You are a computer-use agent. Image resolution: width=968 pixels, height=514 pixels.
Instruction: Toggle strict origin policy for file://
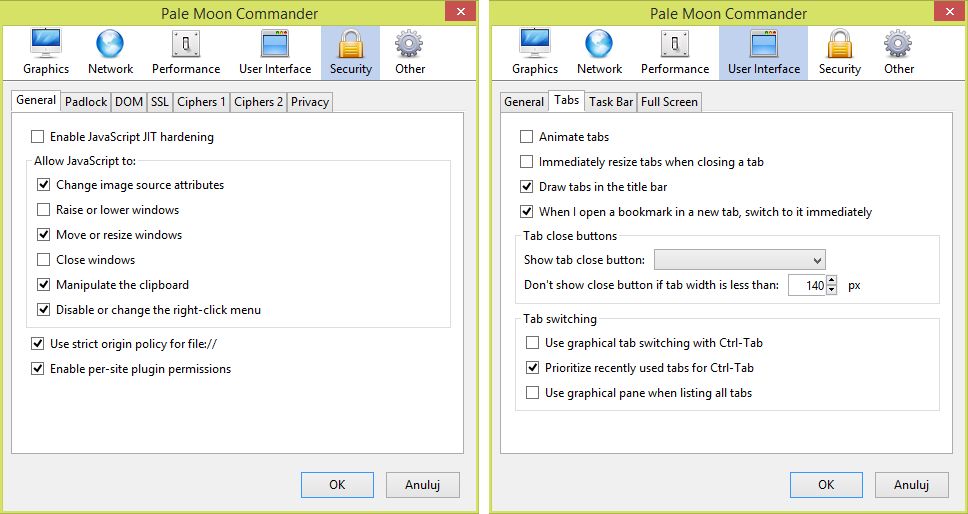click(38, 344)
